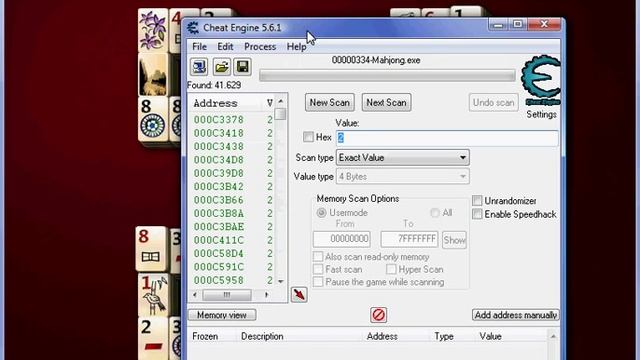Click the Description column header
Screen dimensions: 640x360
262,336
